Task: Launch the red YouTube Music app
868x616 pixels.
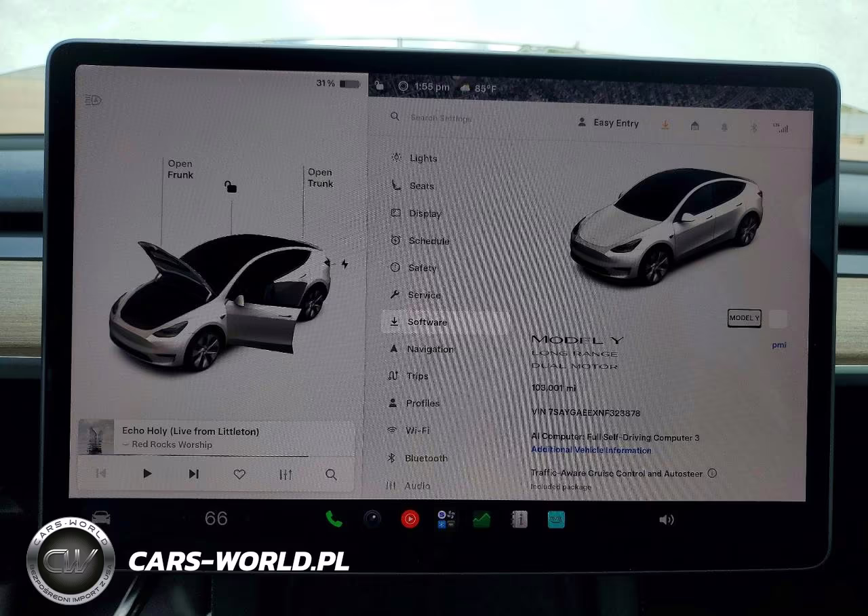Action: click(x=410, y=520)
